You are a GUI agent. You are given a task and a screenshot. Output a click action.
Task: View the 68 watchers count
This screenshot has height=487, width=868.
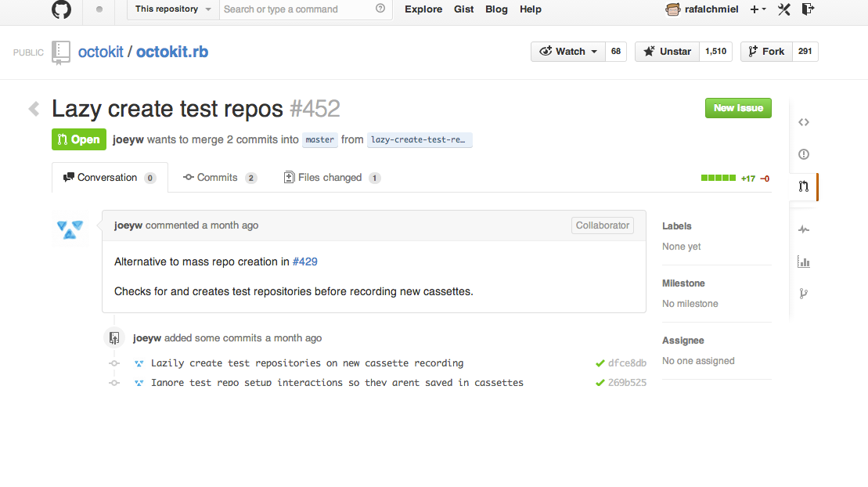(x=616, y=52)
